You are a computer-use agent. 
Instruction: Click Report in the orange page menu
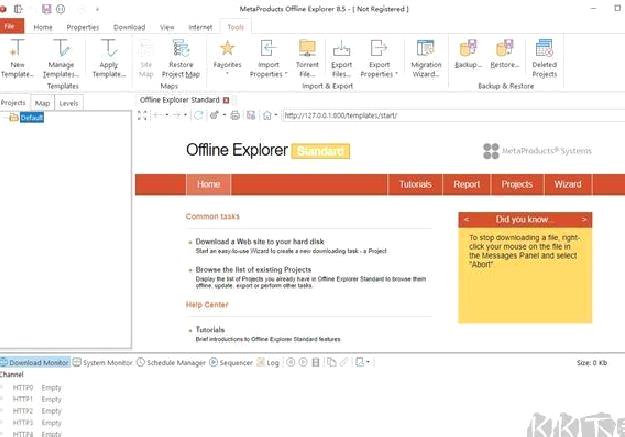(466, 184)
